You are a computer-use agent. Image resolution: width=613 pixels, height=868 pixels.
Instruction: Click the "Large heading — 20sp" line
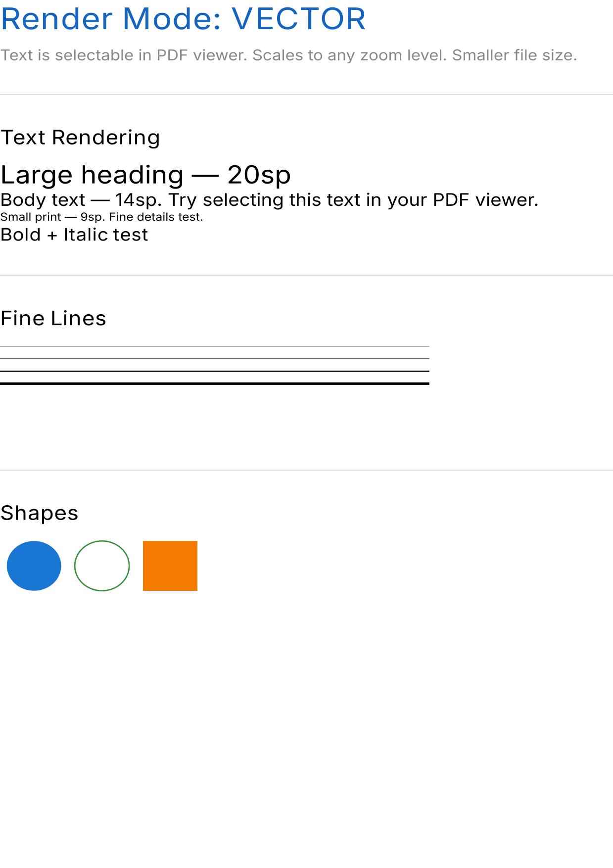145,175
